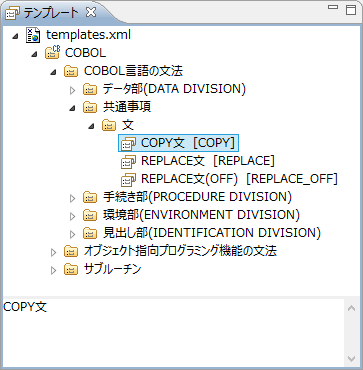
Task: Select オブジェクト指向プログラミング機能の文法 label
Action: [x=180, y=251]
